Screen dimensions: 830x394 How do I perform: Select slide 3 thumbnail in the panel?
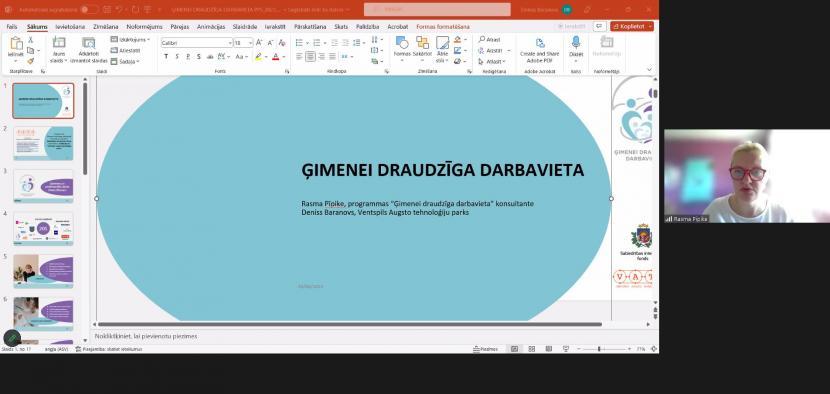pos(43,186)
